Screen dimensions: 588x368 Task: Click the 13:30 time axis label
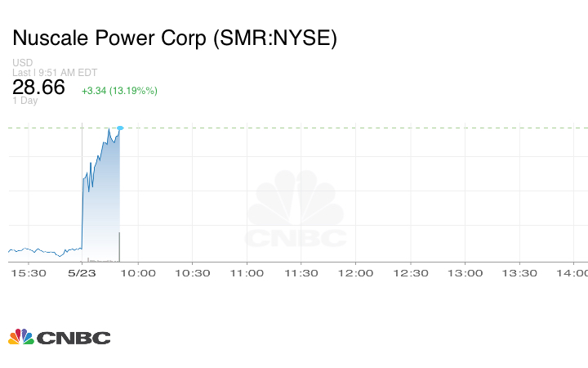coord(519,274)
